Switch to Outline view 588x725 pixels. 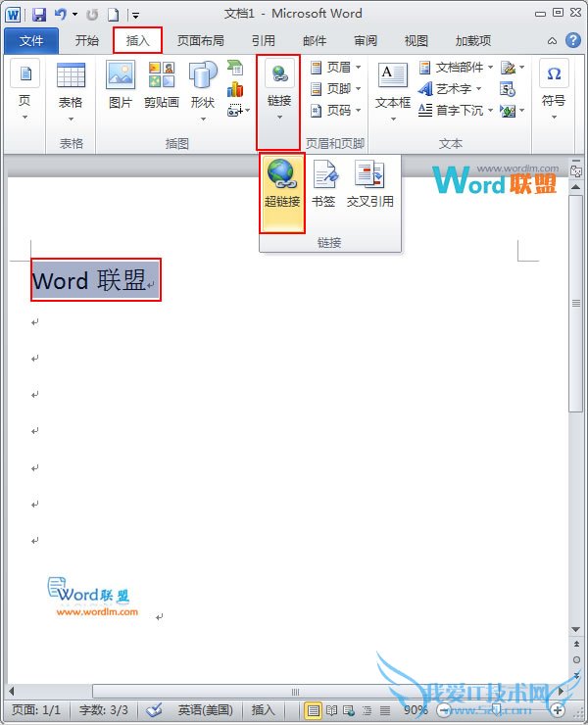pos(367,710)
